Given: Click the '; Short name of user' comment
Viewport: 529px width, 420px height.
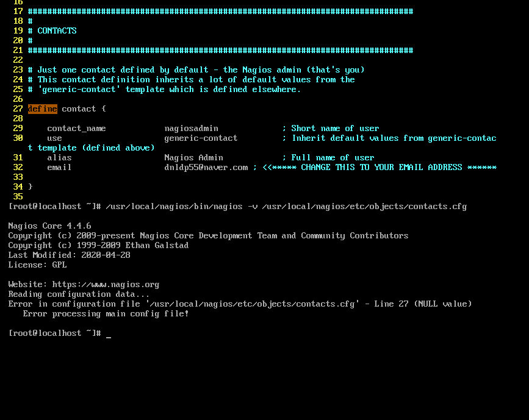Looking at the screenshot, I should tap(331, 129).
